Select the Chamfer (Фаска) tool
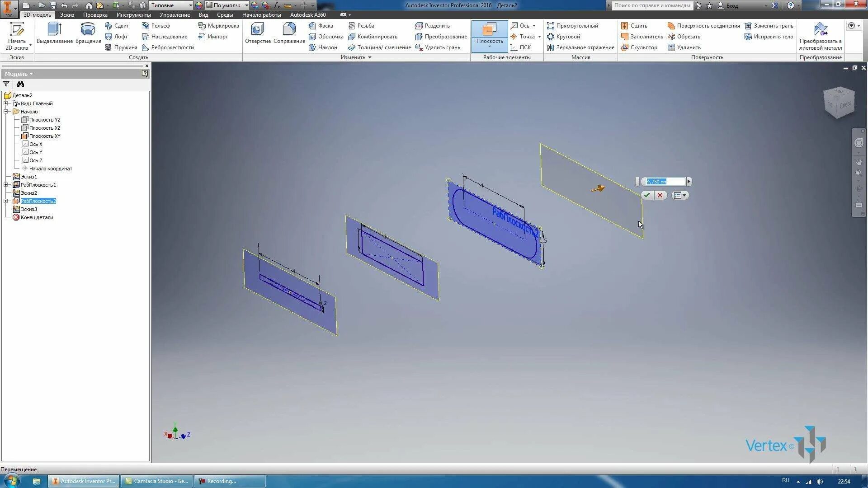Screen dimensions: 868x488 [321, 26]
